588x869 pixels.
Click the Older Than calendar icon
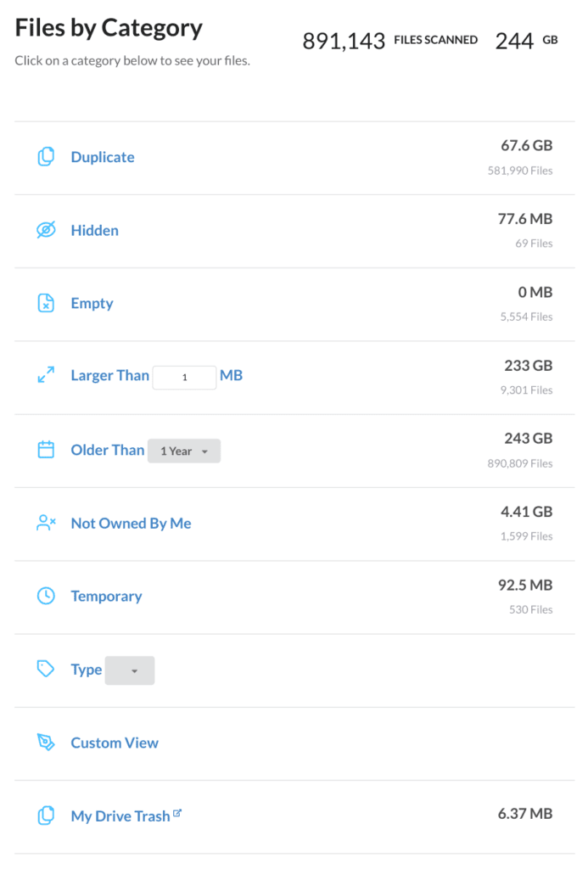click(x=47, y=450)
